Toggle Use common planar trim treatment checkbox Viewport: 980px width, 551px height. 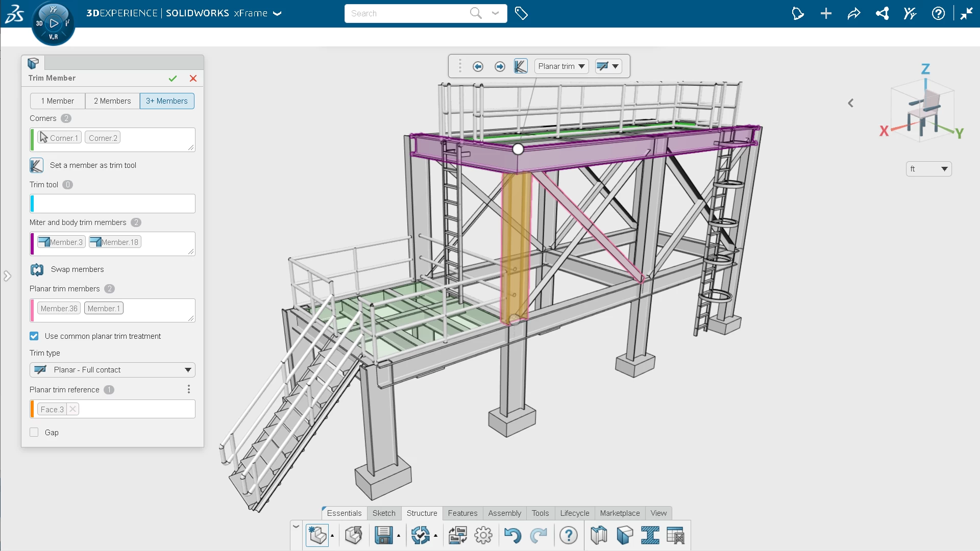pyautogui.click(x=34, y=336)
